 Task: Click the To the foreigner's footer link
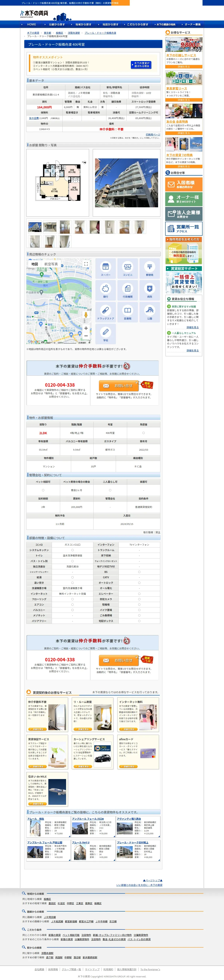150,969
